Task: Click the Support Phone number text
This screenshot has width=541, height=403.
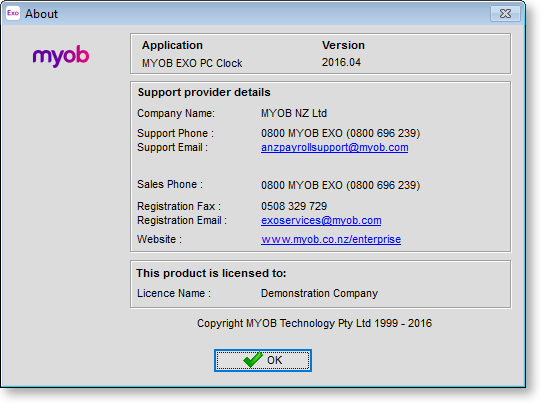Action: [340, 134]
